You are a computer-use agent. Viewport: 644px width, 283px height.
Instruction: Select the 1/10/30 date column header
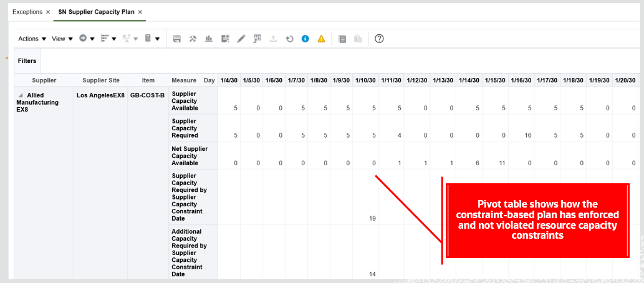tap(365, 80)
